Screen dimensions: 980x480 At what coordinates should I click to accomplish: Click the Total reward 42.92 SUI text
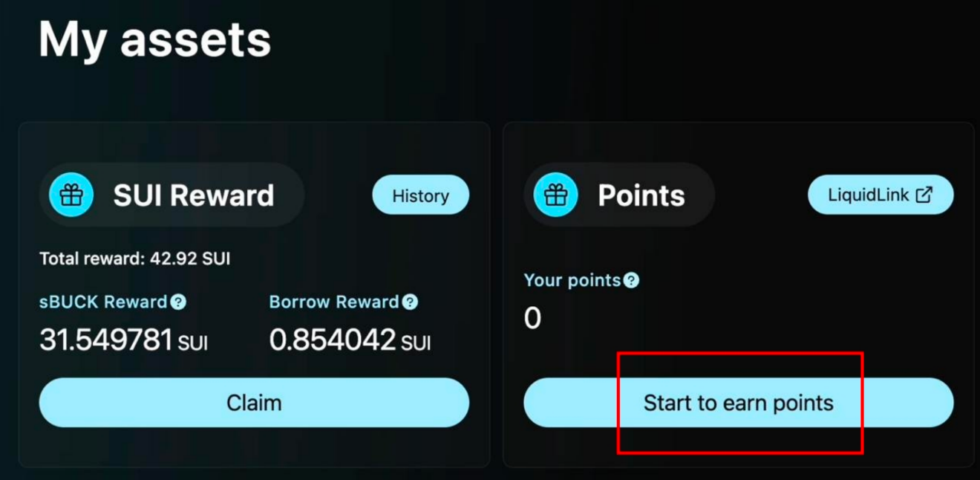pyautogui.click(x=134, y=258)
